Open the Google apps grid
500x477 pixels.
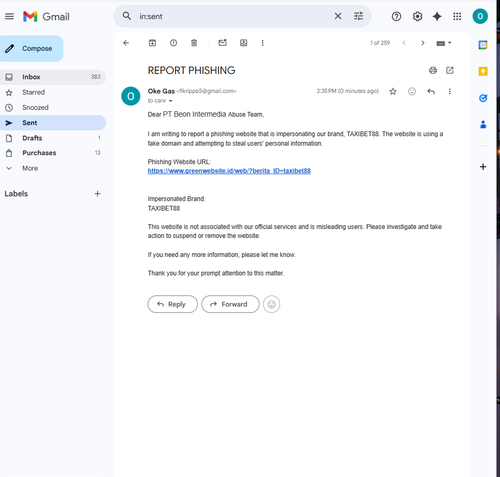(457, 16)
